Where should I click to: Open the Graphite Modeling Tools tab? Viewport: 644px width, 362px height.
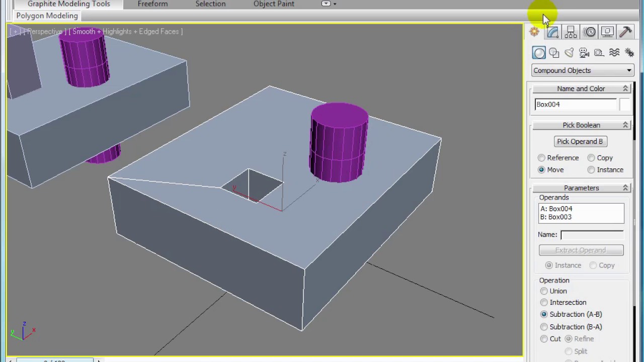click(x=69, y=4)
